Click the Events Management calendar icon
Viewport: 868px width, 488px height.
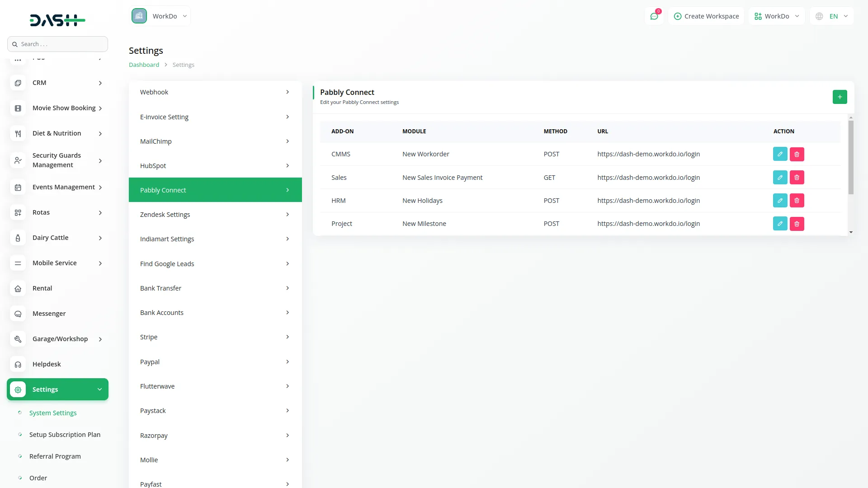pos(17,187)
